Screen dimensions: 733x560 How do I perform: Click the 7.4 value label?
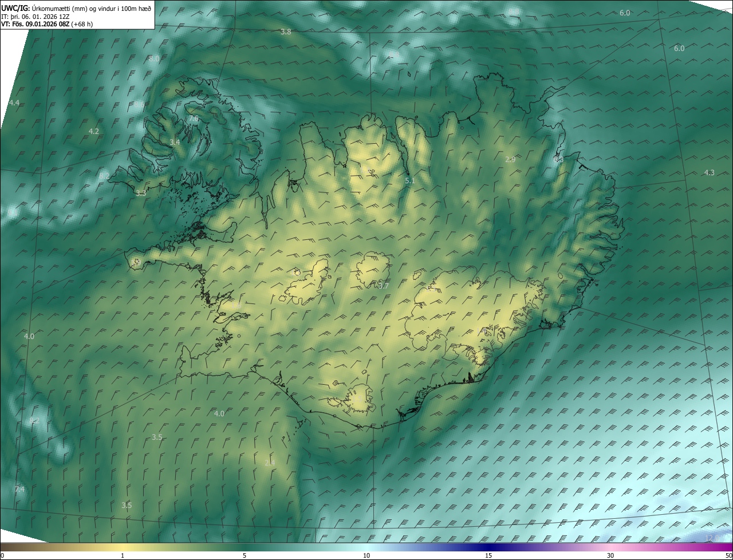19,490
